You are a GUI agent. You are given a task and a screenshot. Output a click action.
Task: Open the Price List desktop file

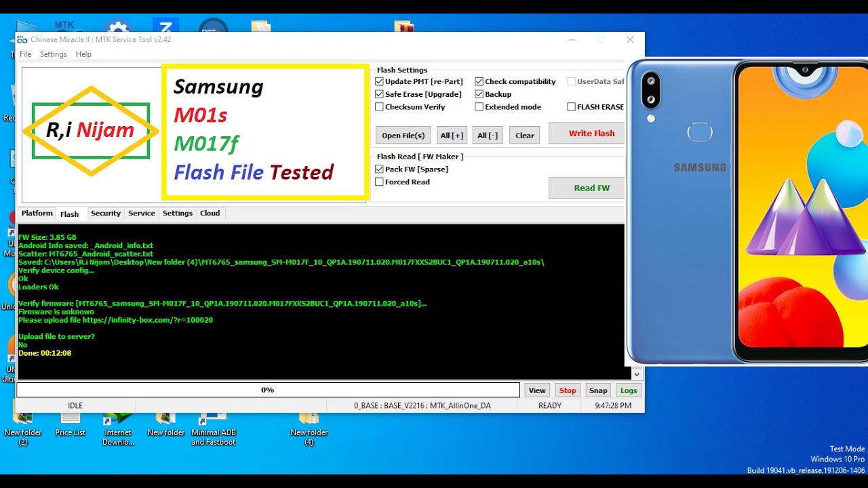click(71, 423)
